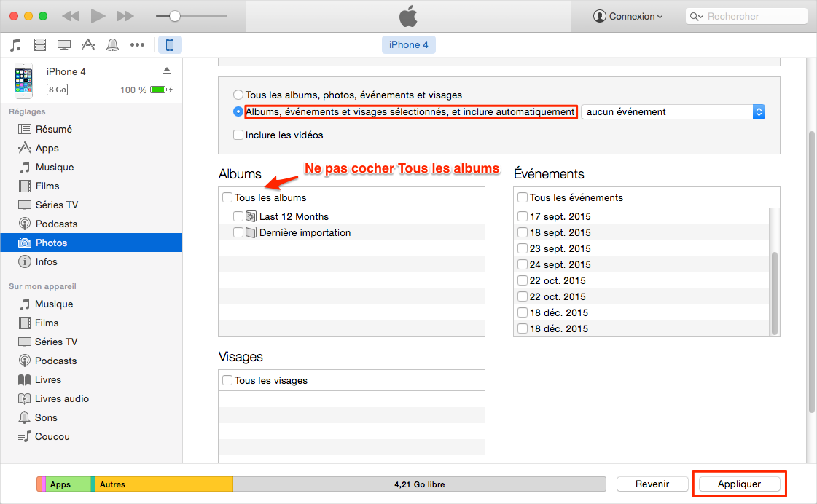Start playback with the Play button
This screenshot has height=504, width=817.
[98, 16]
